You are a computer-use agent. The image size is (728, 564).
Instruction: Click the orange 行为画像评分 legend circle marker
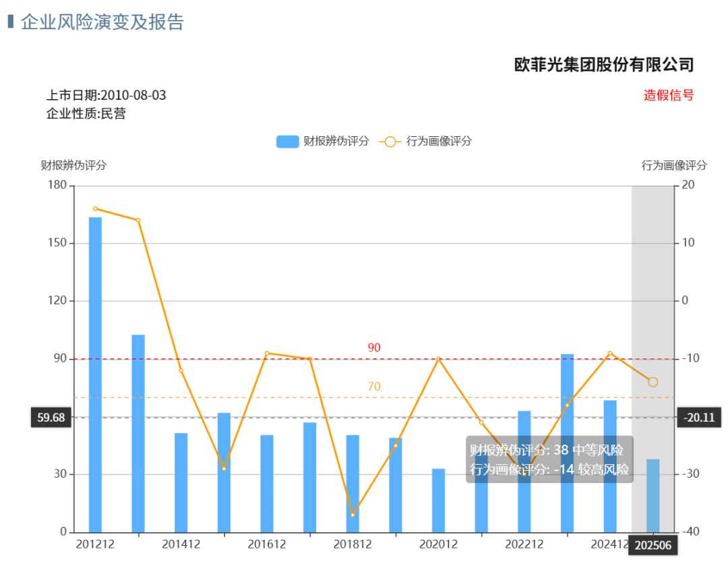[390, 142]
